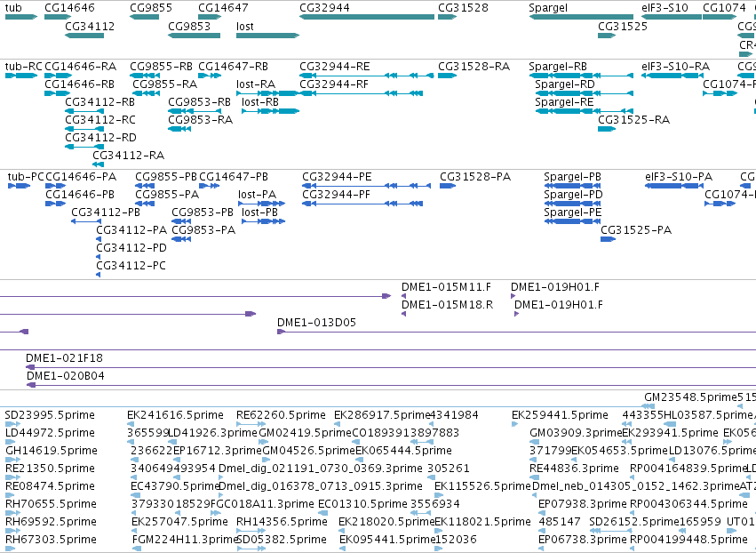Click the EP07938.3prime EST label
This screenshot has width=756, height=553.
click(x=583, y=504)
